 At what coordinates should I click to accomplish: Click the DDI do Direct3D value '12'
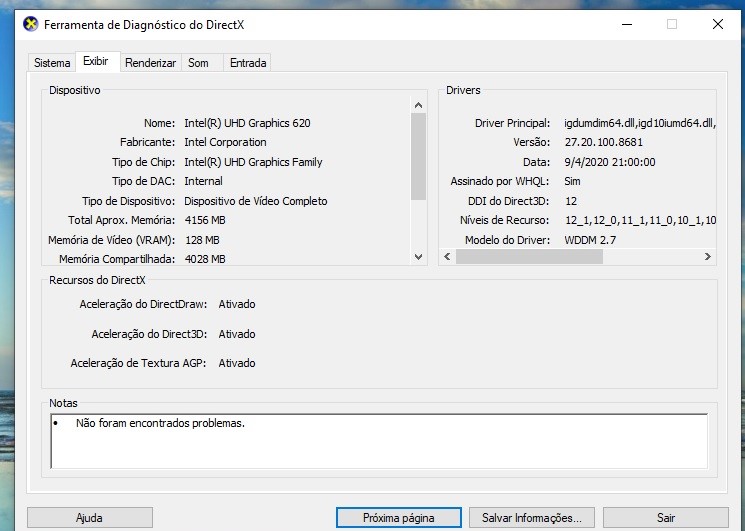coord(571,201)
